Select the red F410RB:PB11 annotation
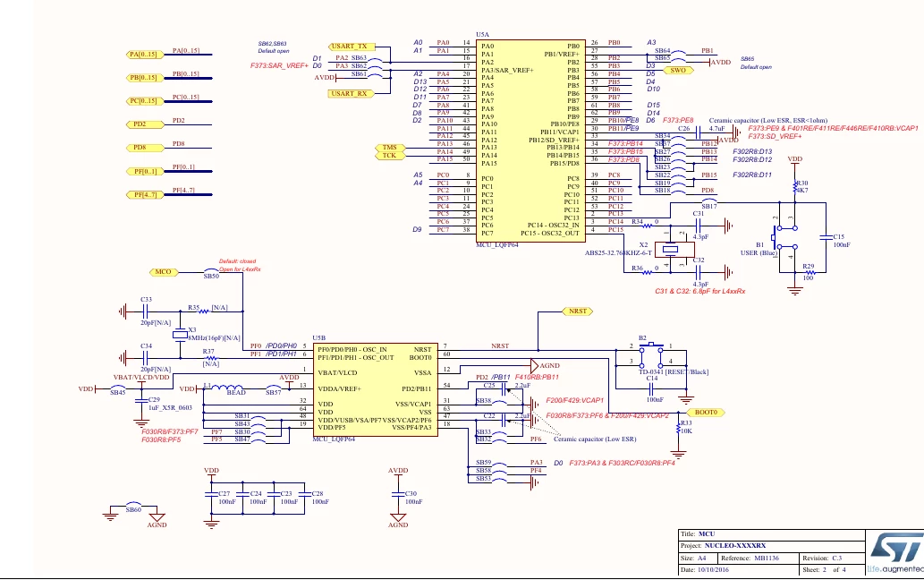The width and height of the screenshot is (924, 580). (x=537, y=377)
